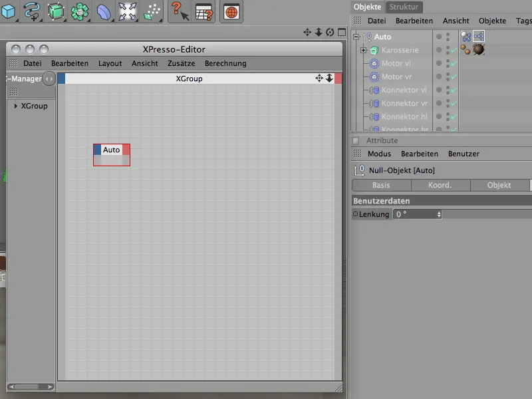Open the Zusätze menu
Viewport: 532px width, 399px height.
point(181,63)
